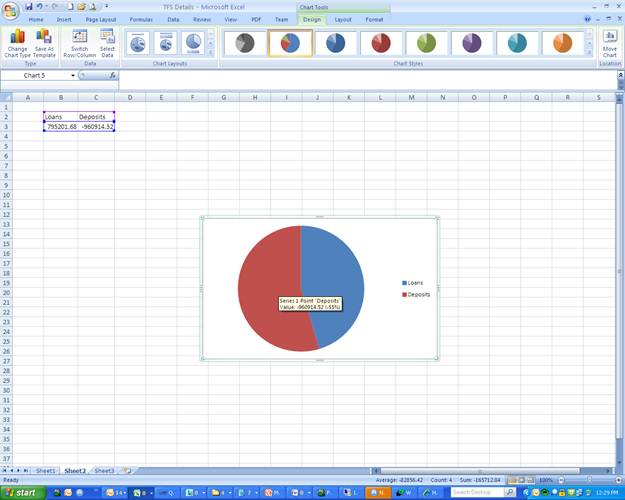Click the Deposits legend entry

(416, 295)
